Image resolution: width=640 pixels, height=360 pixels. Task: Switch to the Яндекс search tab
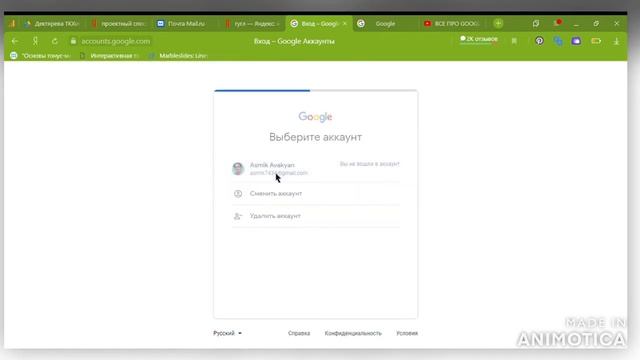252,24
